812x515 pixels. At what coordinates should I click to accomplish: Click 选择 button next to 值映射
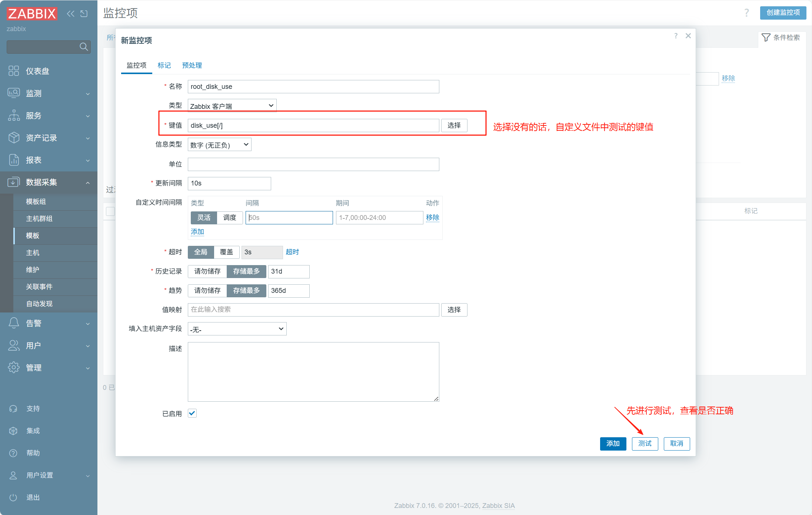(x=454, y=310)
